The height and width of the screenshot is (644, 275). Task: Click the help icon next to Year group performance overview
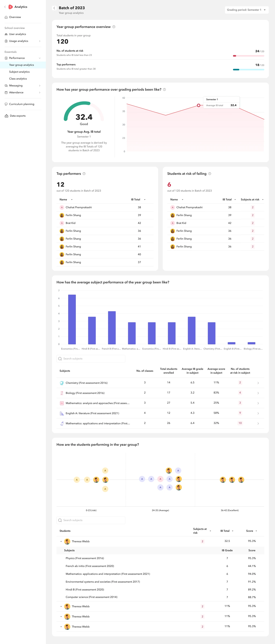pos(114,27)
